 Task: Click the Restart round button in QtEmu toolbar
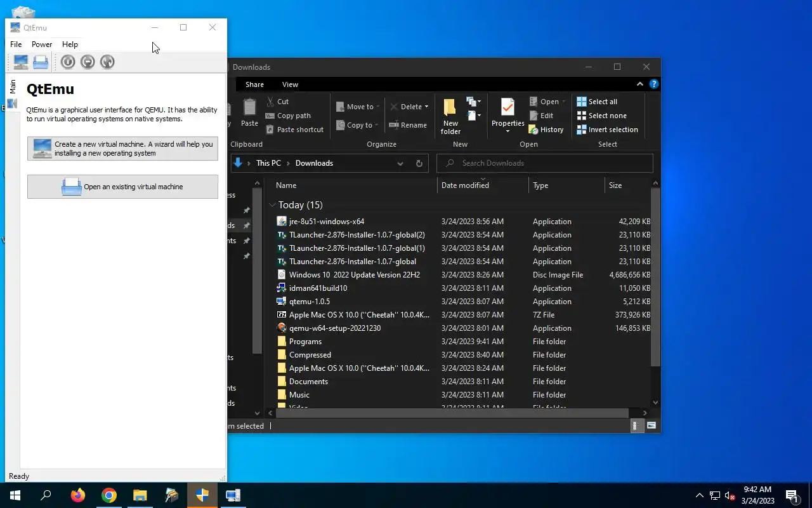(107, 62)
